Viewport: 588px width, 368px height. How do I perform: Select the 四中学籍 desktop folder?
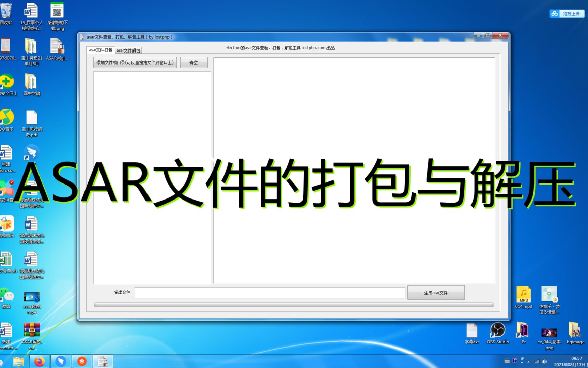coord(31,85)
